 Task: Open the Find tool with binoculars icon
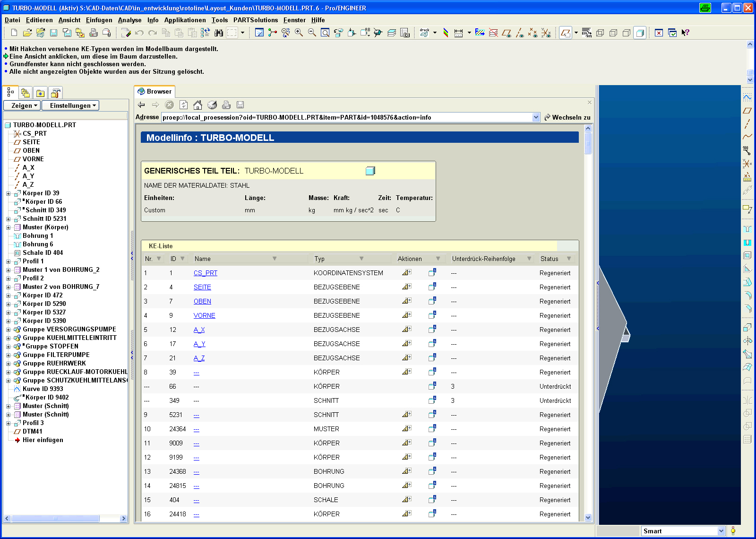click(218, 33)
